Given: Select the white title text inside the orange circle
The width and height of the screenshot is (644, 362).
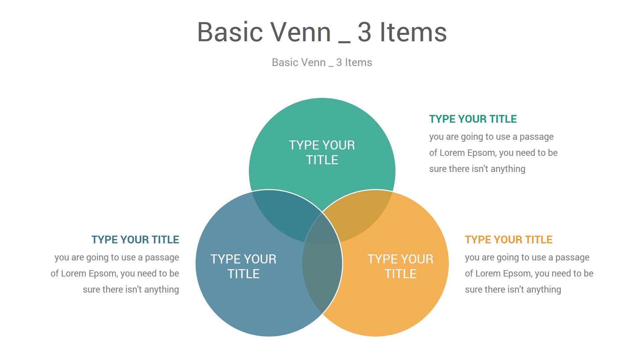Looking at the screenshot, I should [400, 266].
